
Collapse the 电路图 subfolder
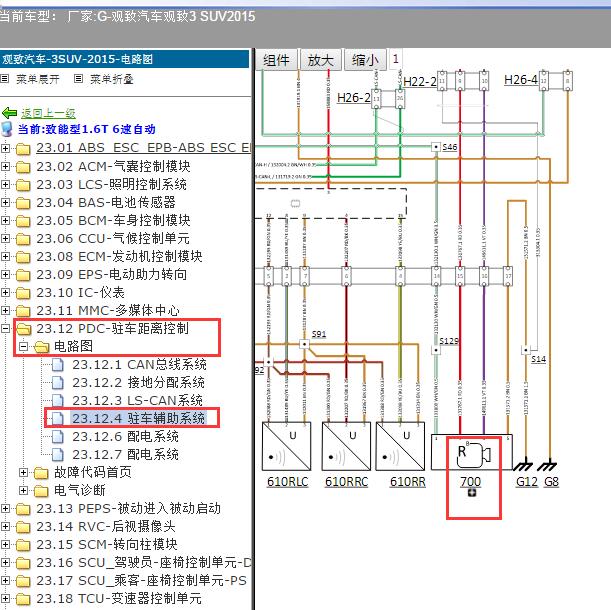23,347
